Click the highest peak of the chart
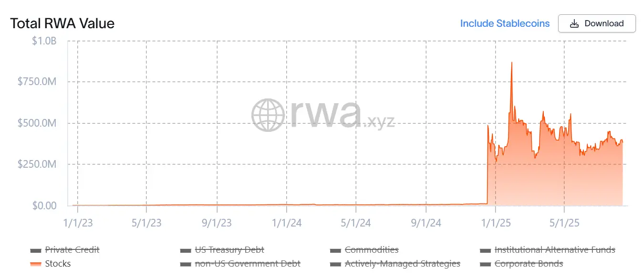The height and width of the screenshot is (280, 644). coord(512,63)
